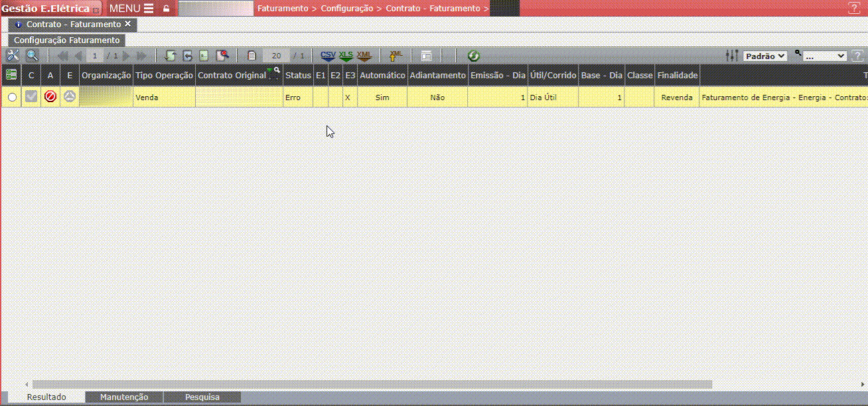Toggle the checkbox in column C
Image resolution: width=868 pixels, height=406 pixels.
31,97
